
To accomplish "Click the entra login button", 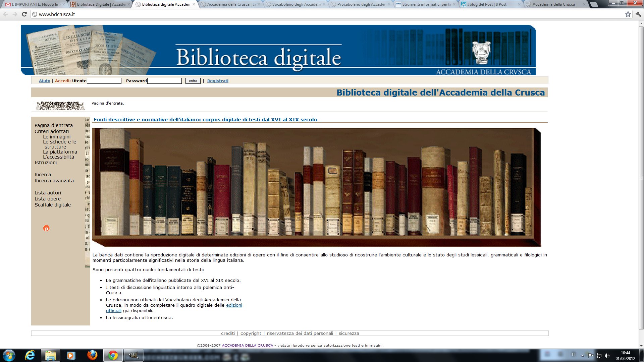I will click(193, 81).
